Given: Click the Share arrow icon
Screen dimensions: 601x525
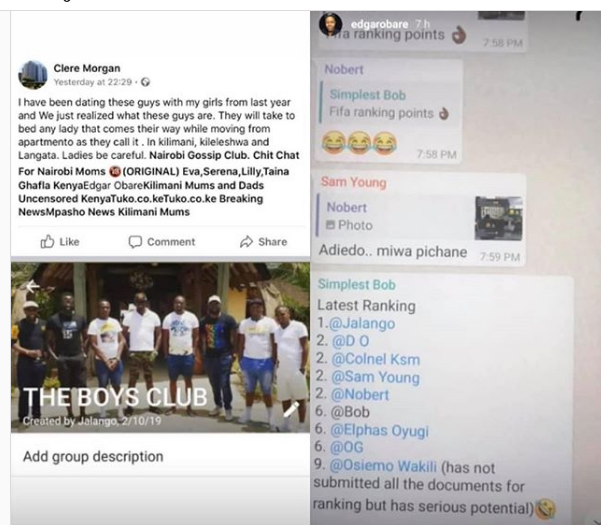Looking at the screenshot, I should (x=246, y=241).
